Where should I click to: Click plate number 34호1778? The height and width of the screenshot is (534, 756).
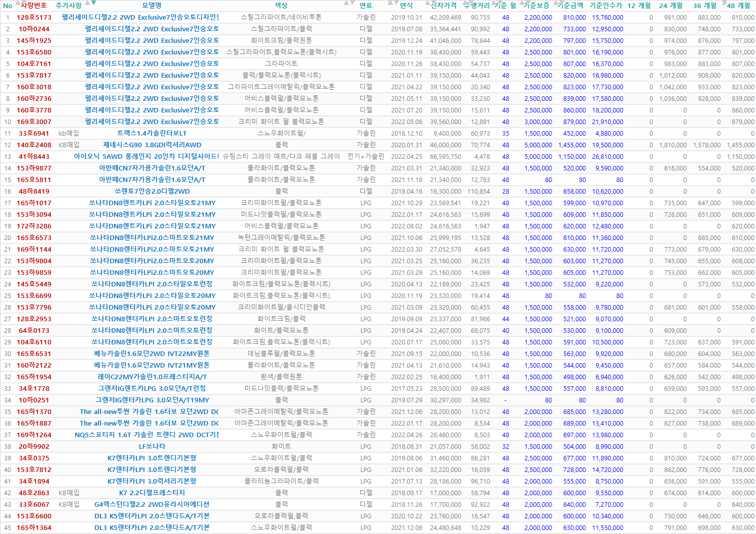coord(34,388)
